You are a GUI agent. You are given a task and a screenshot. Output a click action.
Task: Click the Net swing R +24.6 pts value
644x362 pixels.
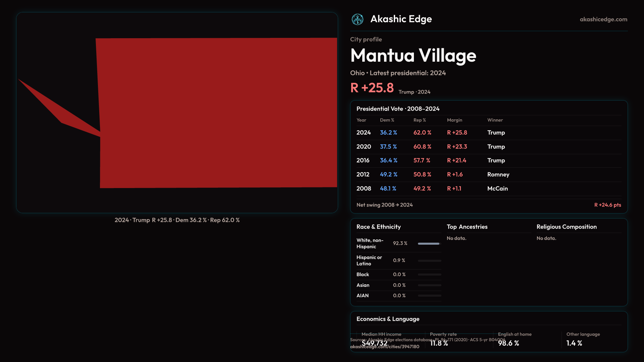point(607,205)
